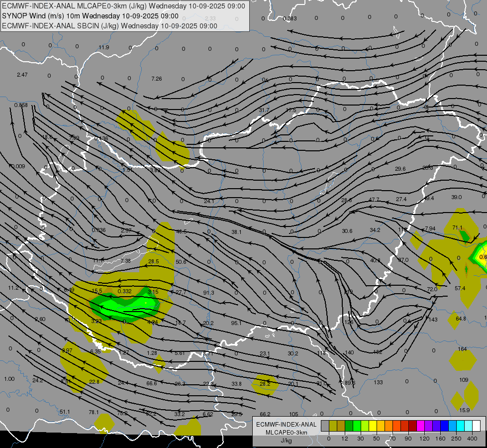Click the 66.6 value on the map
This screenshot has height=448, width=487.
tap(152, 383)
